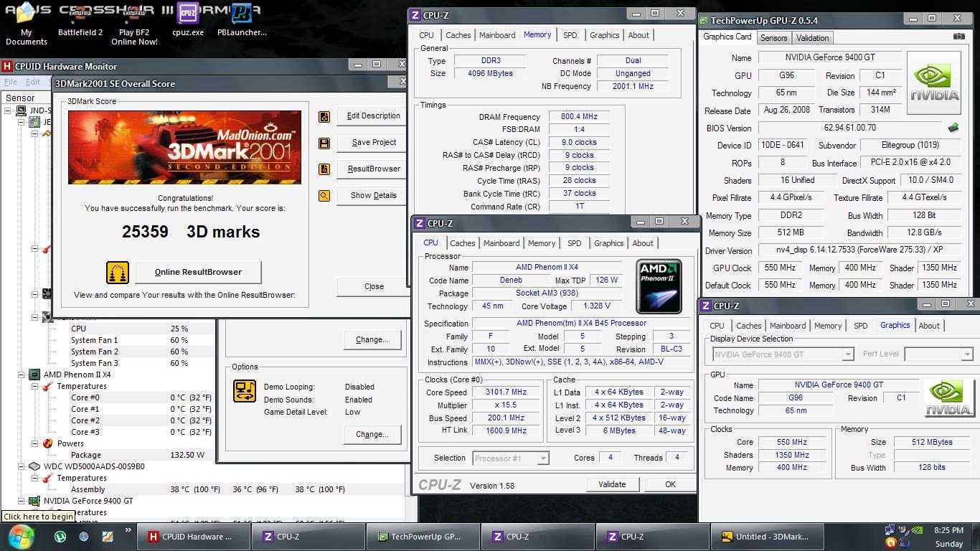Click the OK button in CPU-Z
The image size is (980, 551).
670,484
